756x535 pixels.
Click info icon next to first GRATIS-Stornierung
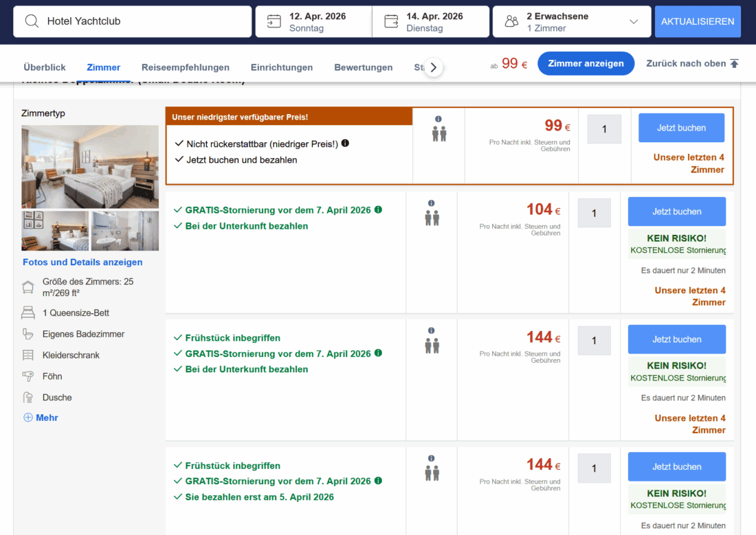pos(378,210)
